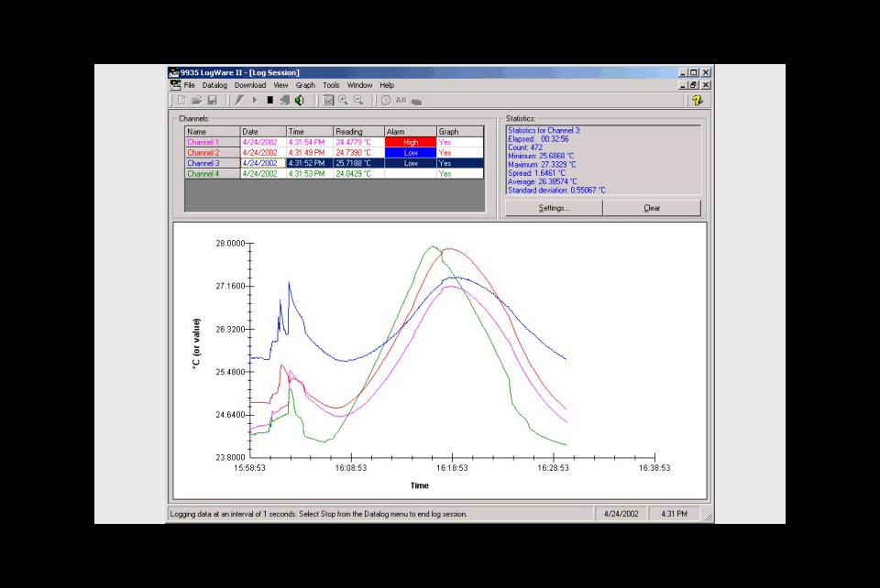Viewport: 880px width, 588px height.
Task: Open the Window menu
Action: coord(359,84)
